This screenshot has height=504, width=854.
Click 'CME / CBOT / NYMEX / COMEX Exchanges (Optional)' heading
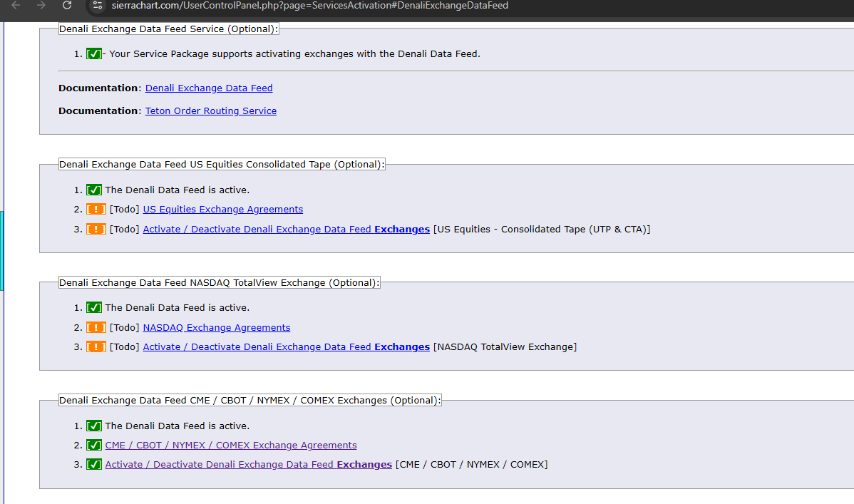(x=249, y=401)
